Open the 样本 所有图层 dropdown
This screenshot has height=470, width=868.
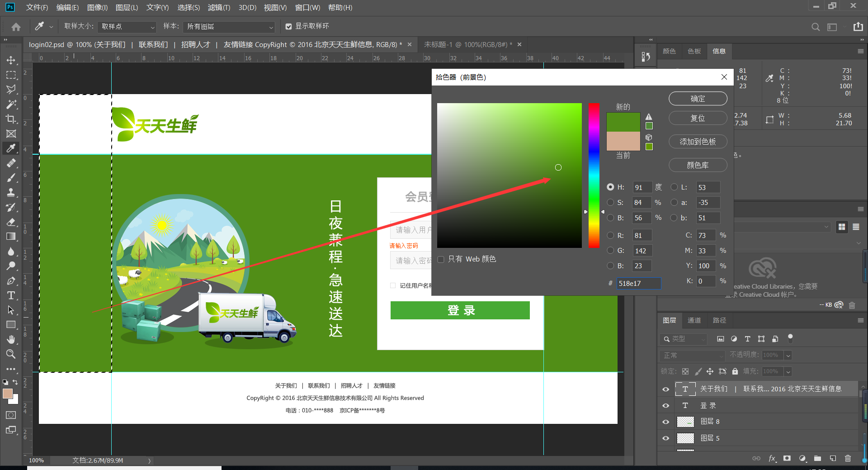coord(229,27)
